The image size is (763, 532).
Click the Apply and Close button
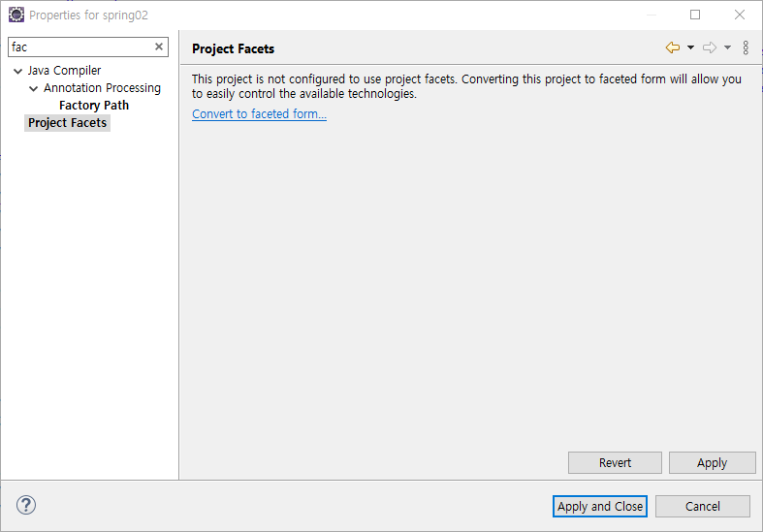[x=600, y=506]
